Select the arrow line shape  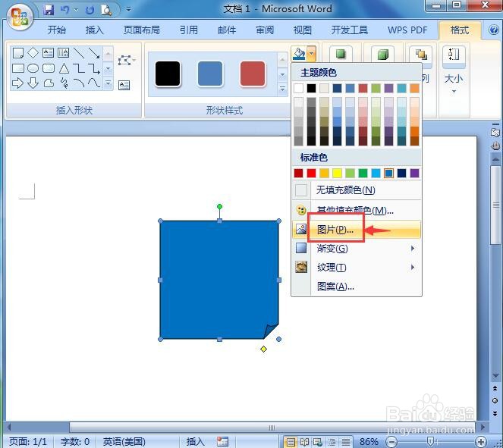pos(94,53)
